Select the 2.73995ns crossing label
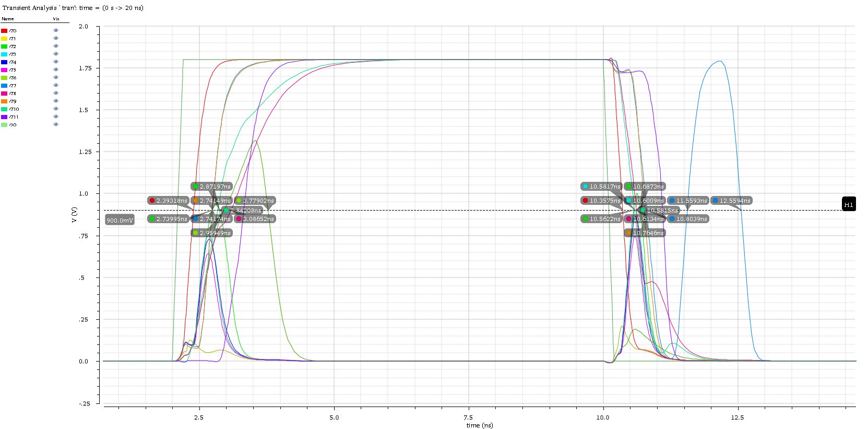This screenshot has width=868, height=429. (168, 219)
